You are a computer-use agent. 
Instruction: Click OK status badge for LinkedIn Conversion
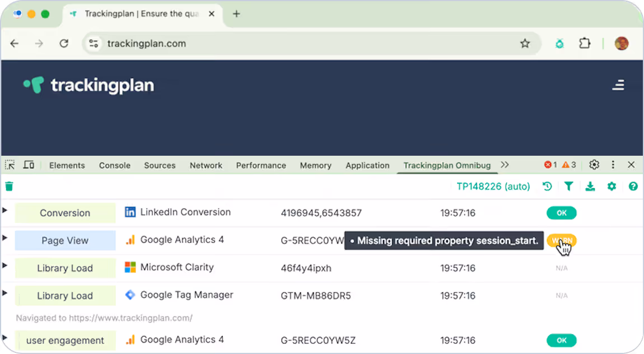562,213
